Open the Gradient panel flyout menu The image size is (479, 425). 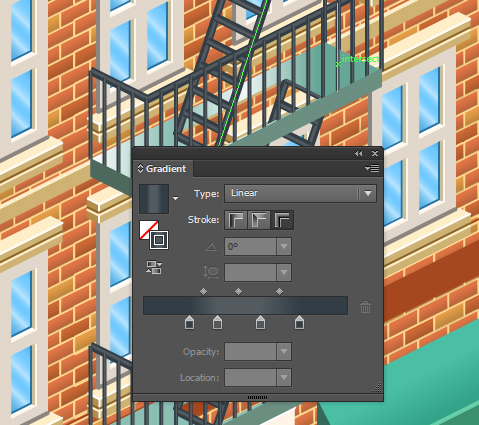(372, 168)
